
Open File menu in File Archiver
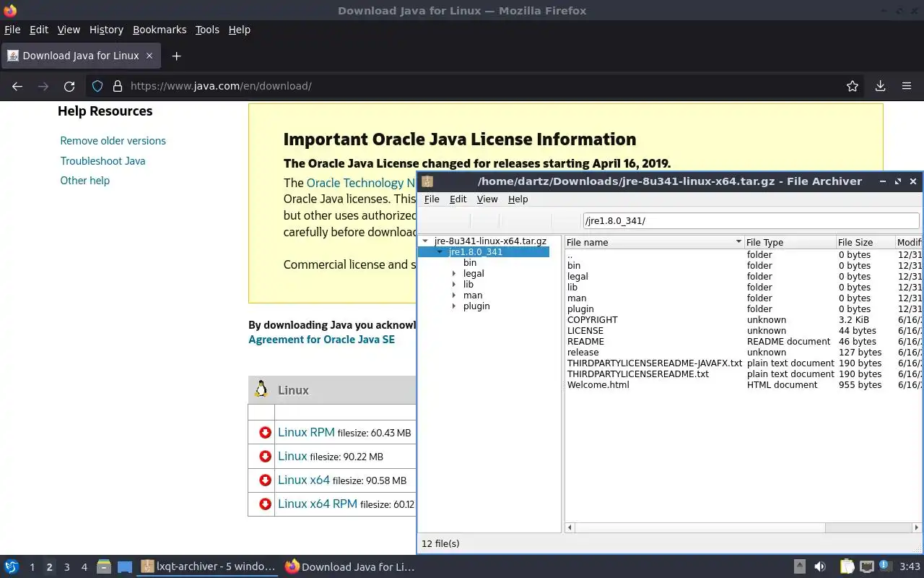click(x=432, y=199)
